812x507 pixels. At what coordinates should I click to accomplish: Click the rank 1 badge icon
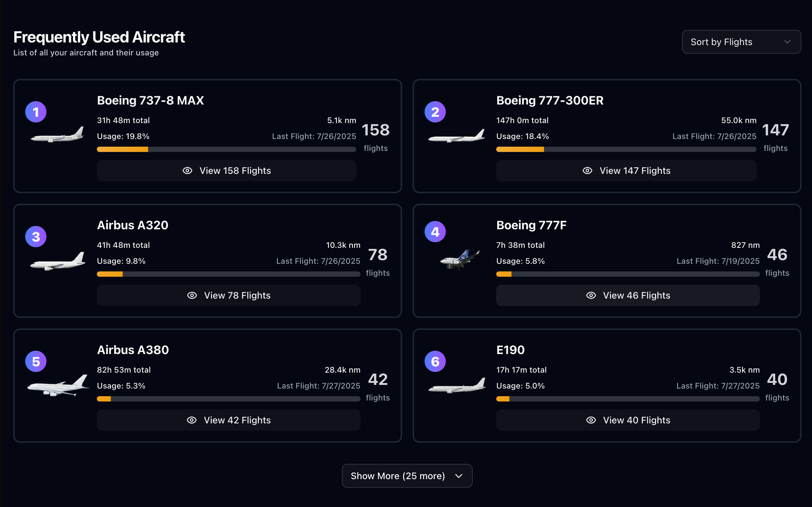coord(36,112)
